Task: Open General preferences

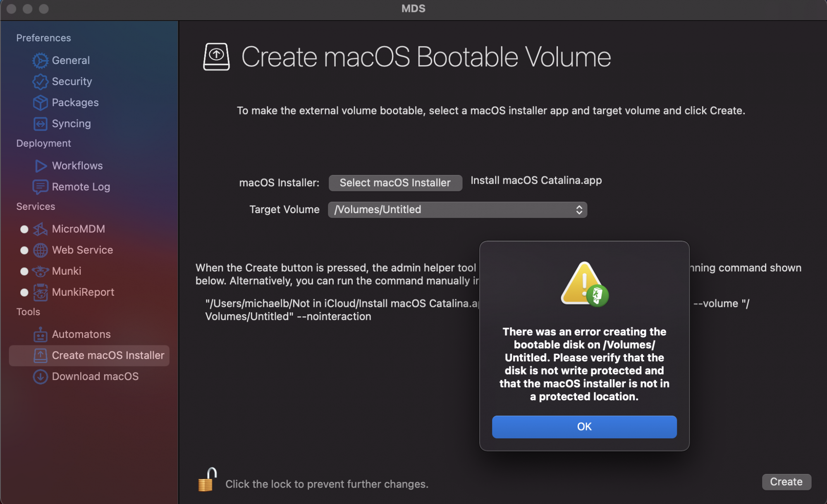Action: (71, 60)
